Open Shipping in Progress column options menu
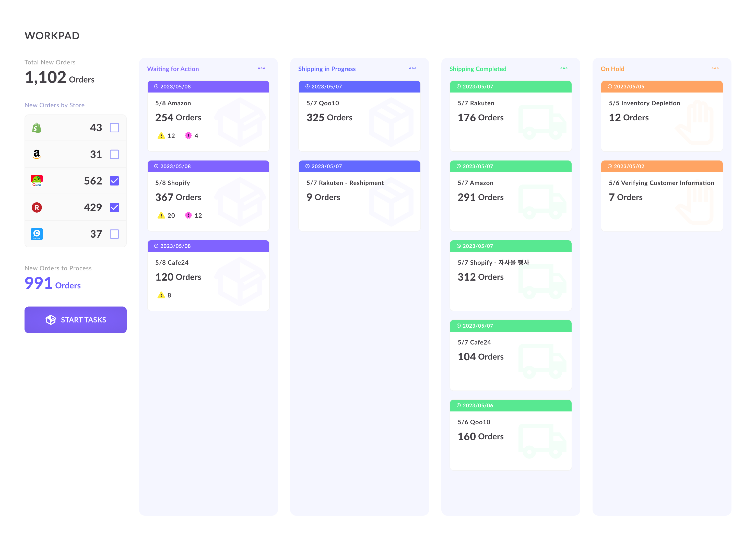756x540 pixels. click(413, 68)
